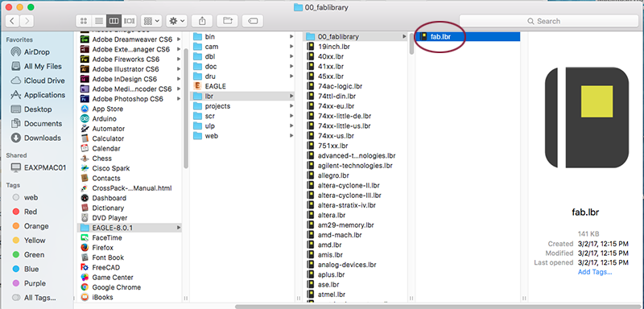Select shared computer EAXPMAC01
644x309 pixels.
tap(38, 168)
